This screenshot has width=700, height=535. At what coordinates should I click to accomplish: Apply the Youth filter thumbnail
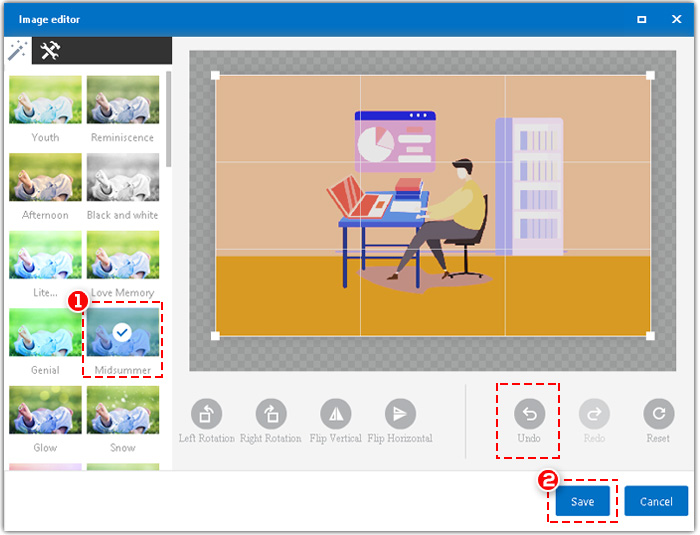[x=46, y=100]
